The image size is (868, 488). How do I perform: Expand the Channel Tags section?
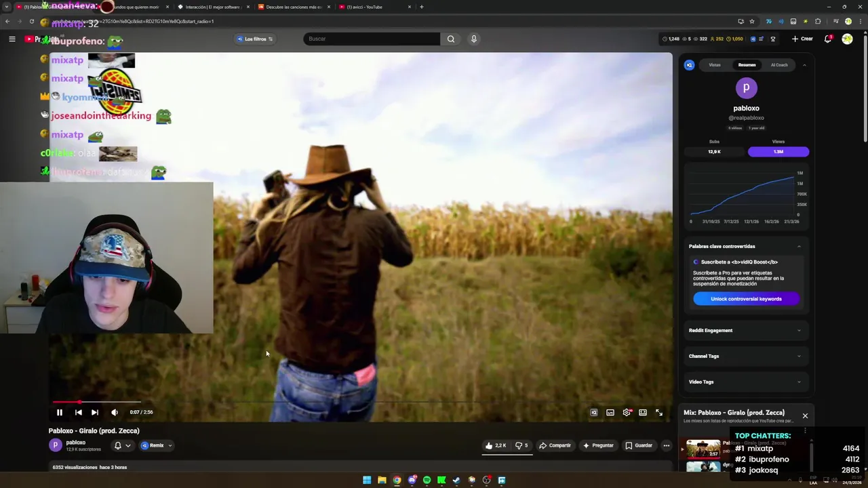(745, 356)
